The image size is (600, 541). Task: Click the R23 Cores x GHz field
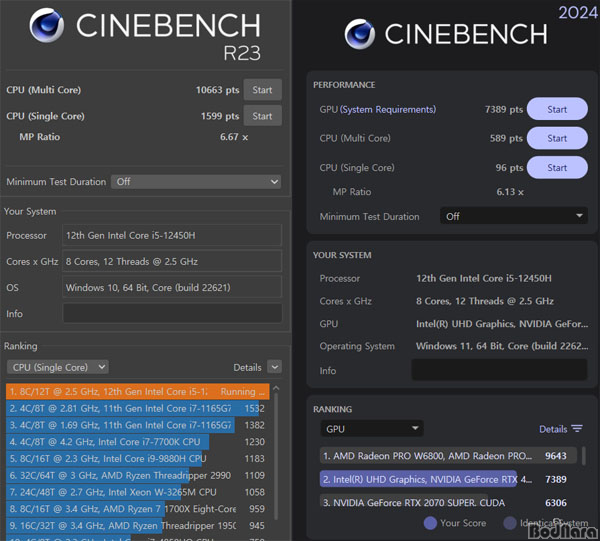(x=172, y=261)
